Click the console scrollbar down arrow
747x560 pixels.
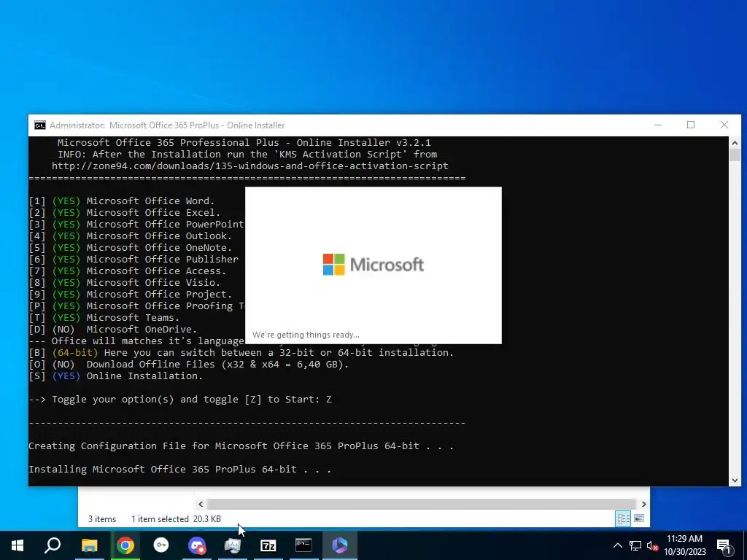pyautogui.click(x=735, y=481)
